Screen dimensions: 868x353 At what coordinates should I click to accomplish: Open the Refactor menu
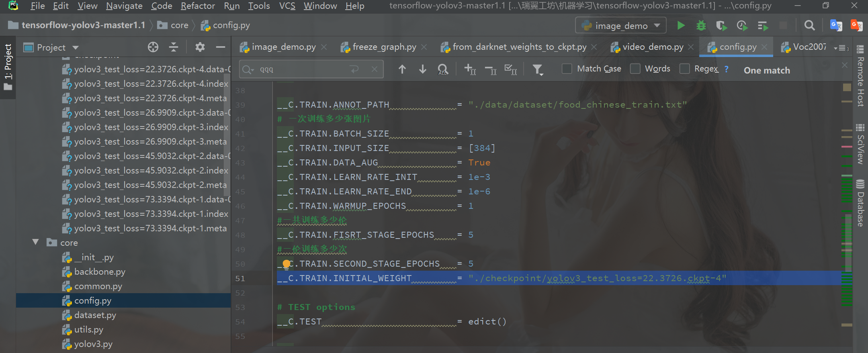pyautogui.click(x=198, y=6)
